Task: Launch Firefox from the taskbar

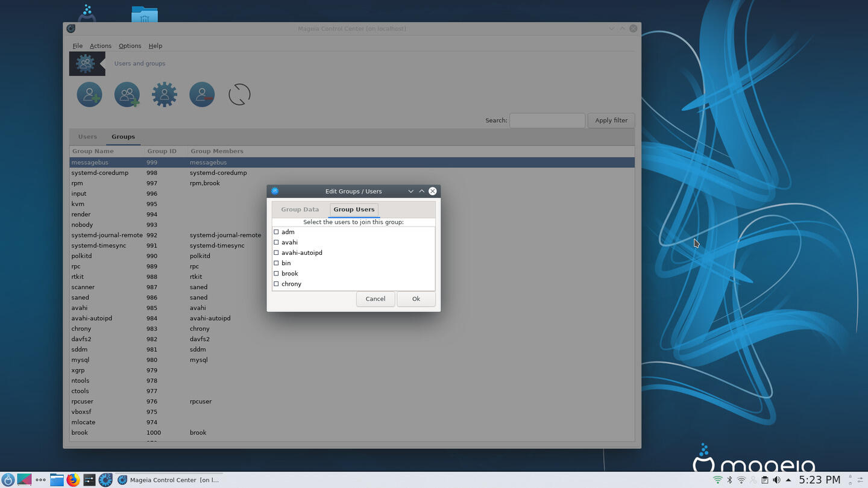Action: pyautogui.click(x=73, y=480)
